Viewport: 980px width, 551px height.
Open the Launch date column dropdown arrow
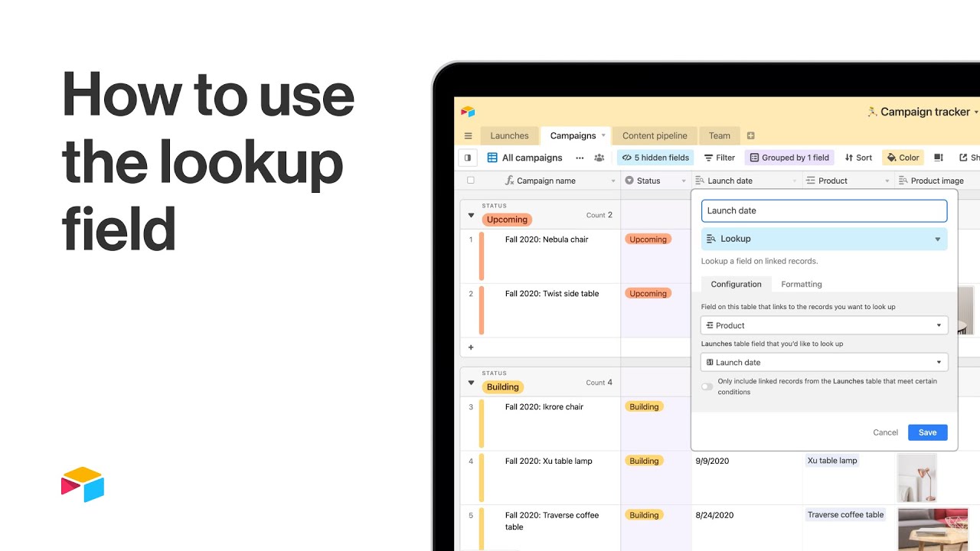pos(795,181)
